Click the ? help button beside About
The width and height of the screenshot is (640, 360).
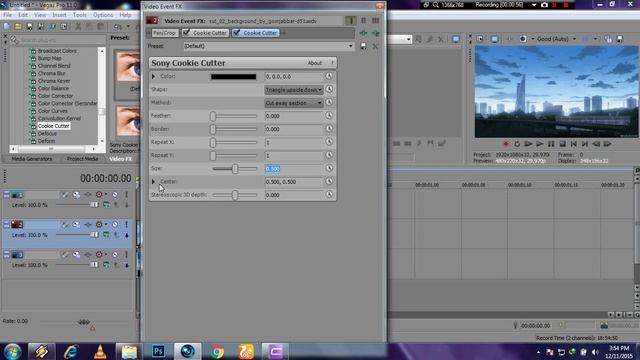point(332,63)
